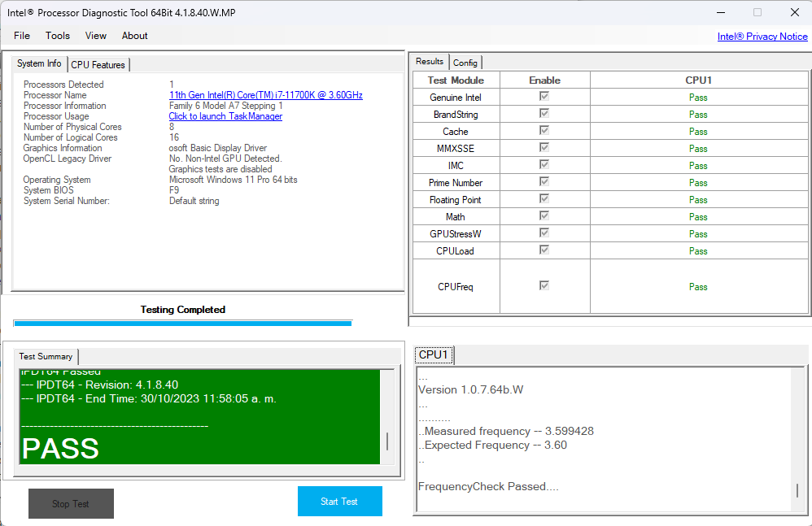Toggle the GPUStressW enable checkbox
This screenshot has width=812, height=526.
pos(544,233)
